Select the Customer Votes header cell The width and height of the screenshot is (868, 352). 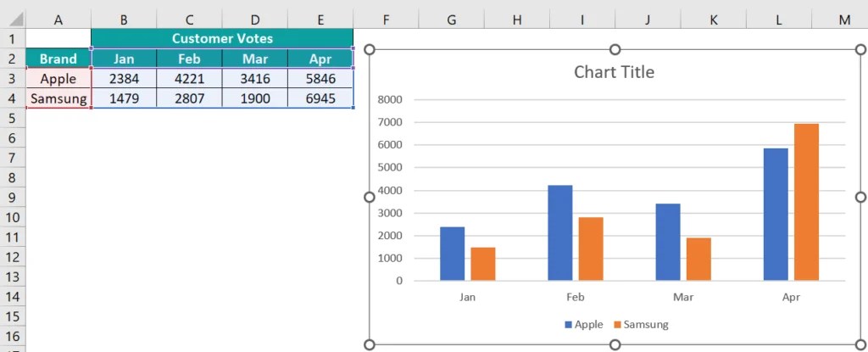[222, 39]
